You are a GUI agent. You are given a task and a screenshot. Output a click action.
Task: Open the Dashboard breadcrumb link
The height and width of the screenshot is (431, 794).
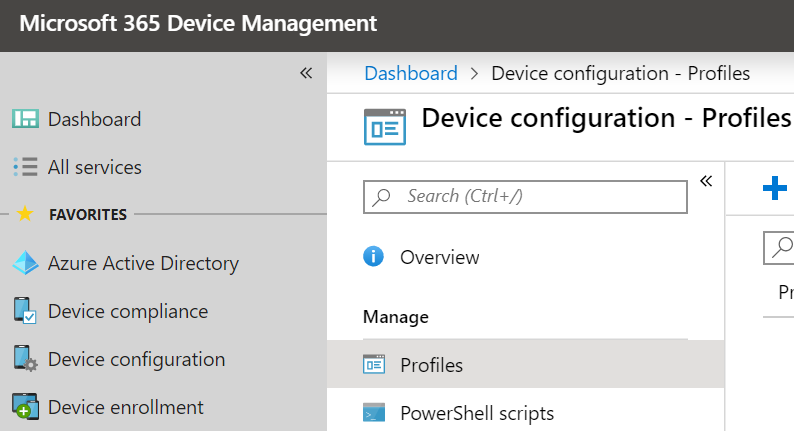tap(410, 73)
